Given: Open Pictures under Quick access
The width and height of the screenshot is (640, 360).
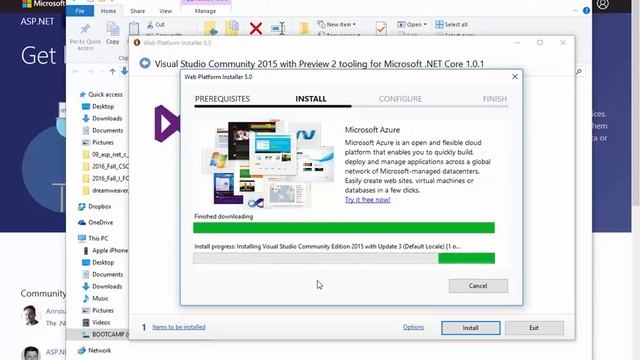Looking at the screenshot, I should (x=98, y=142).
